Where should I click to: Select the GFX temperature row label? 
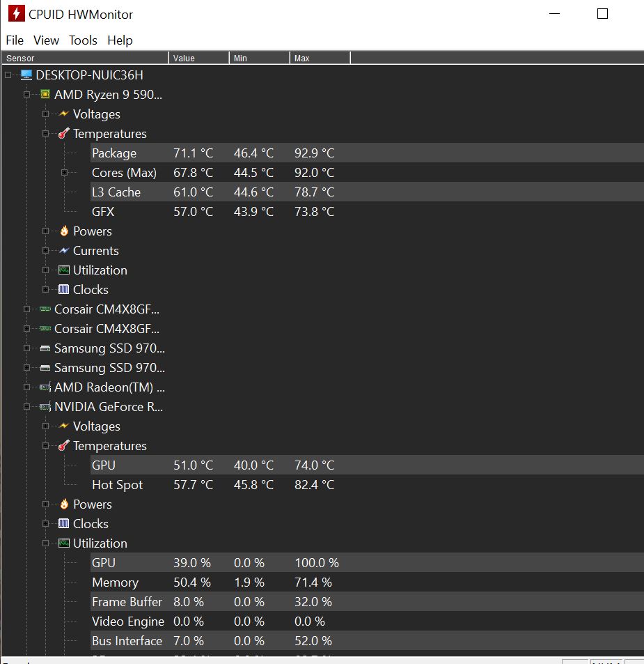pos(103,211)
